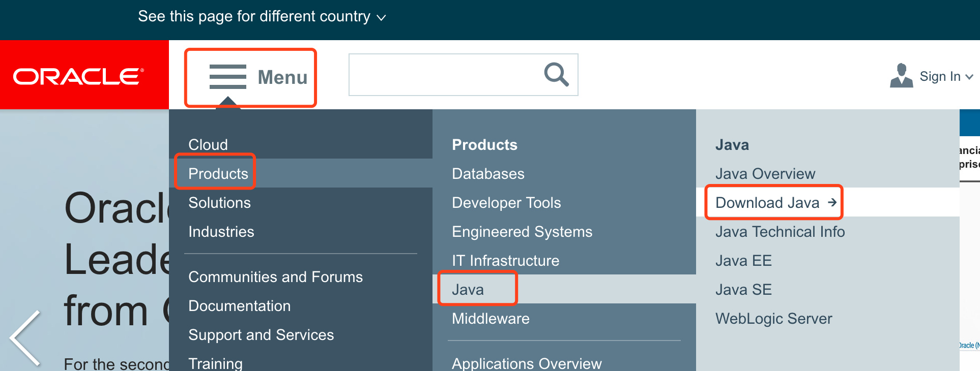Open Java EE link
Image resolution: width=980 pixels, height=371 pixels.
pos(743,261)
